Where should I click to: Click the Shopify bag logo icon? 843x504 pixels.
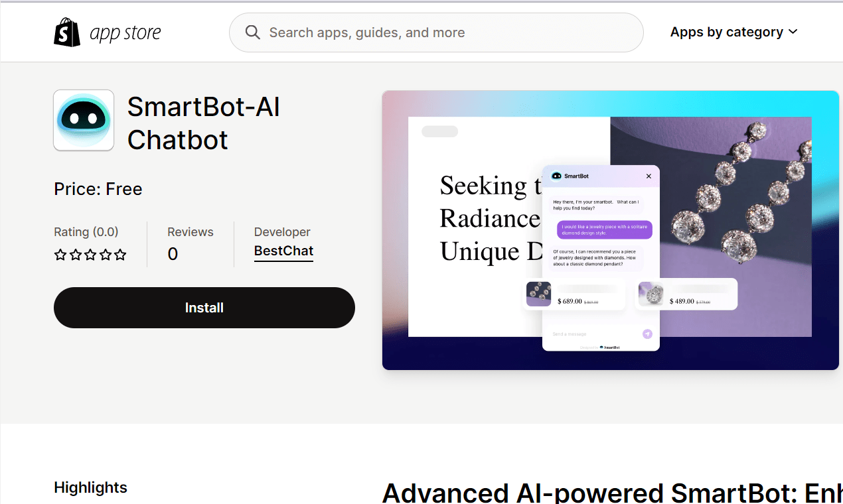pyautogui.click(x=67, y=32)
